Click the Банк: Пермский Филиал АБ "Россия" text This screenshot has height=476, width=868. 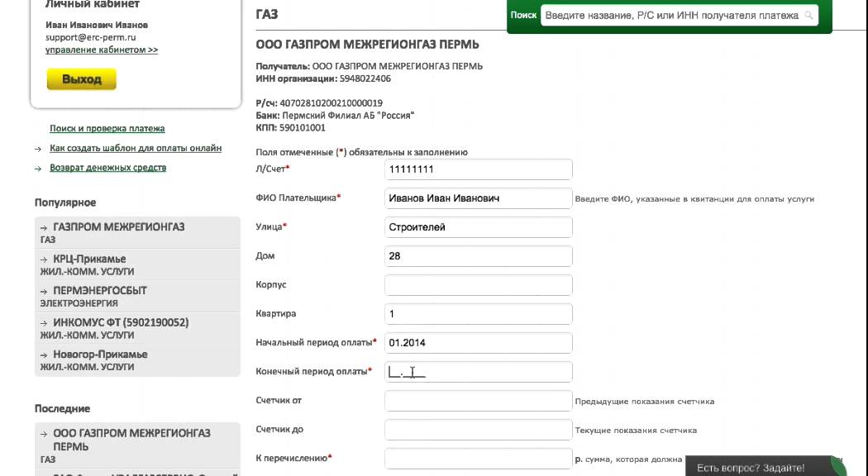(335, 116)
